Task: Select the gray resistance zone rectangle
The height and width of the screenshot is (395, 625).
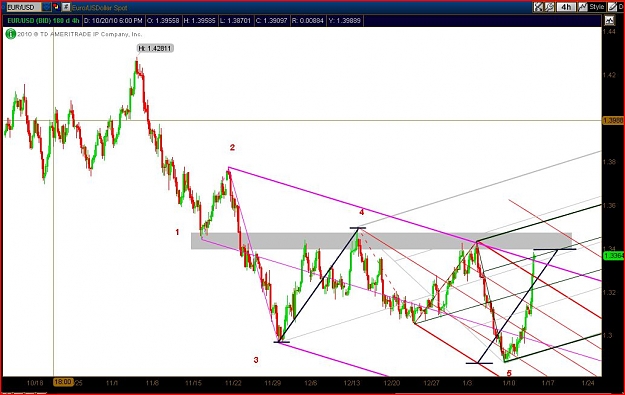Action: [381, 241]
